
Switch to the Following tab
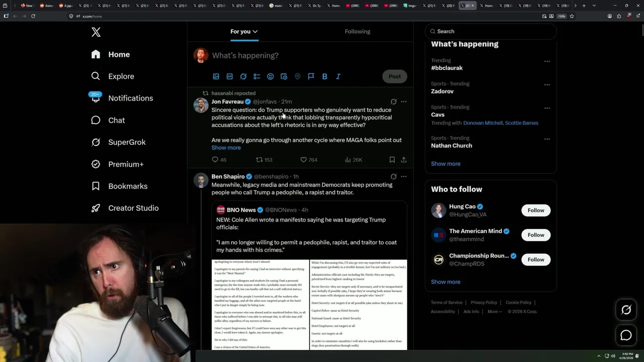point(357,32)
